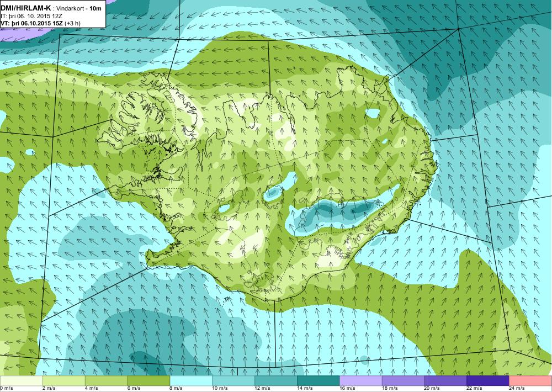Select the "10 m/s" legend label

220,389
